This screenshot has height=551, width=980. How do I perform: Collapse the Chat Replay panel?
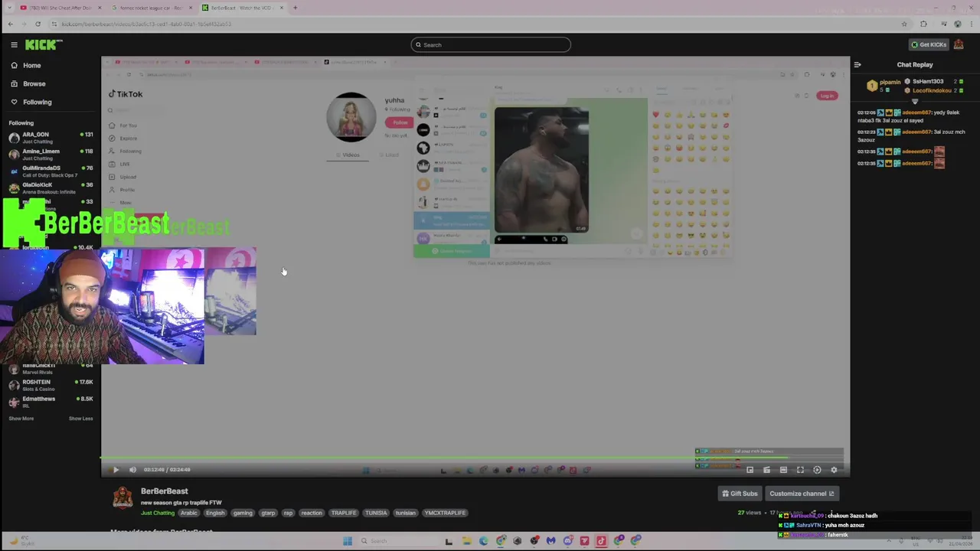click(x=857, y=64)
